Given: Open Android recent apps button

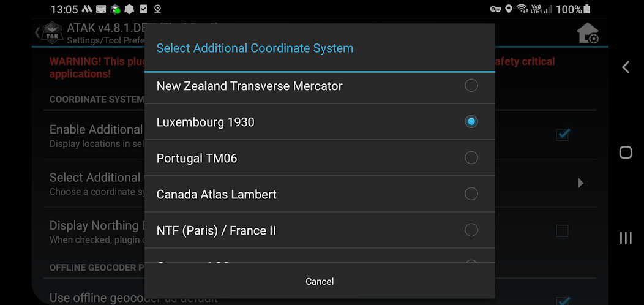Looking at the screenshot, I should pyautogui.click(x=626, y=238).
